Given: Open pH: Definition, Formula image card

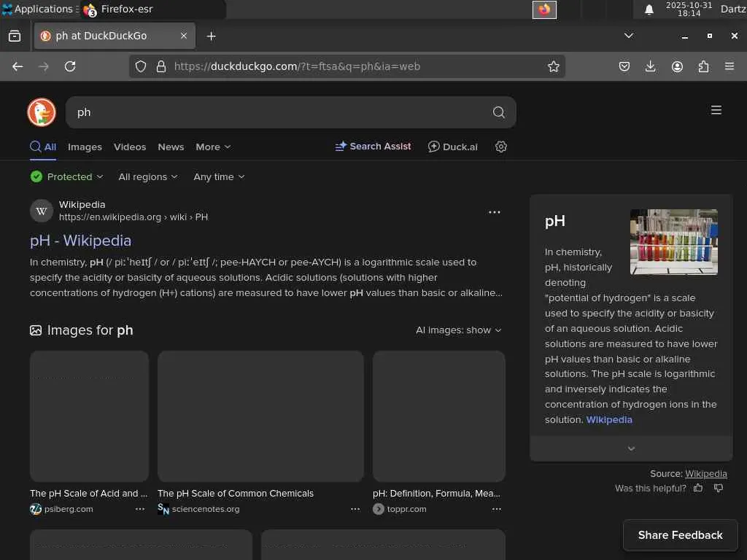Looking at the screenshot, I should point(438,416).
